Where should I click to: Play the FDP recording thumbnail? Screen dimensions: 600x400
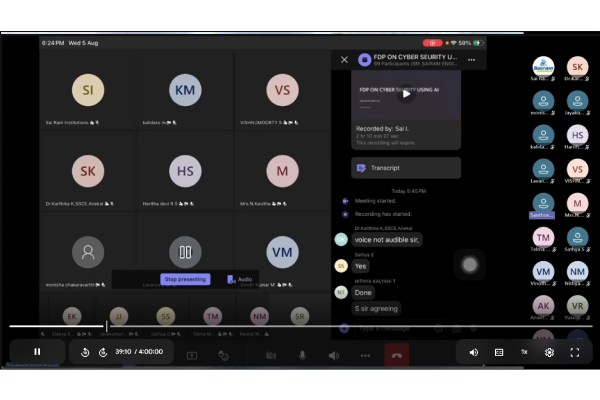point(406,94)
